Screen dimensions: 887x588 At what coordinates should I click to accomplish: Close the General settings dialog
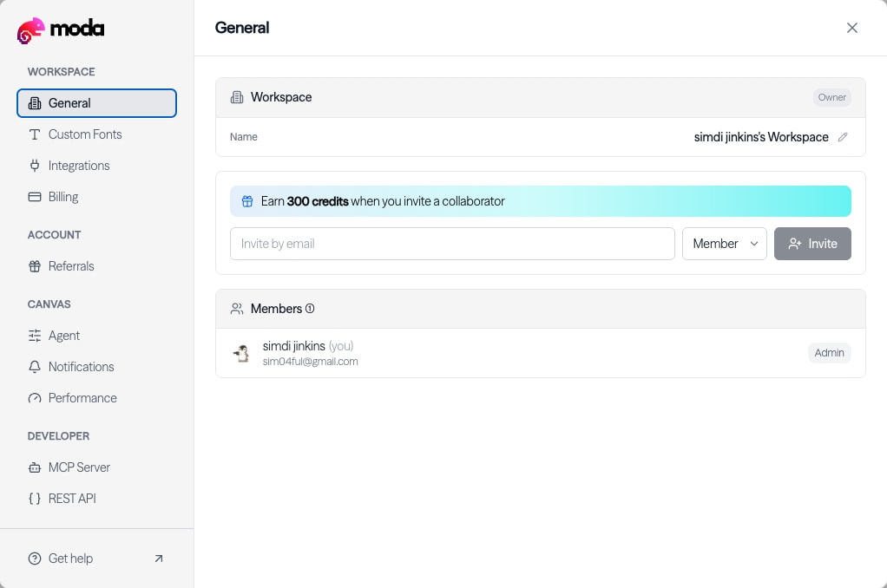pyautogui.click(x=852, y=28)
